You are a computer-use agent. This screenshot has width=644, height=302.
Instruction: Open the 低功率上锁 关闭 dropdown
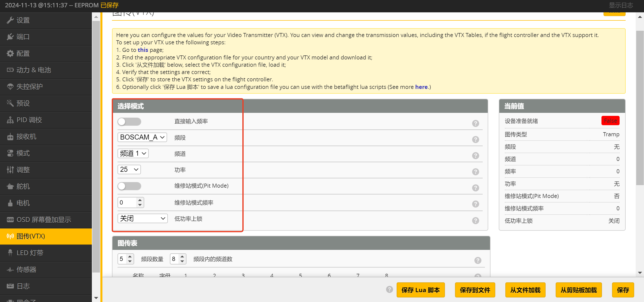[x=142, y=218]
